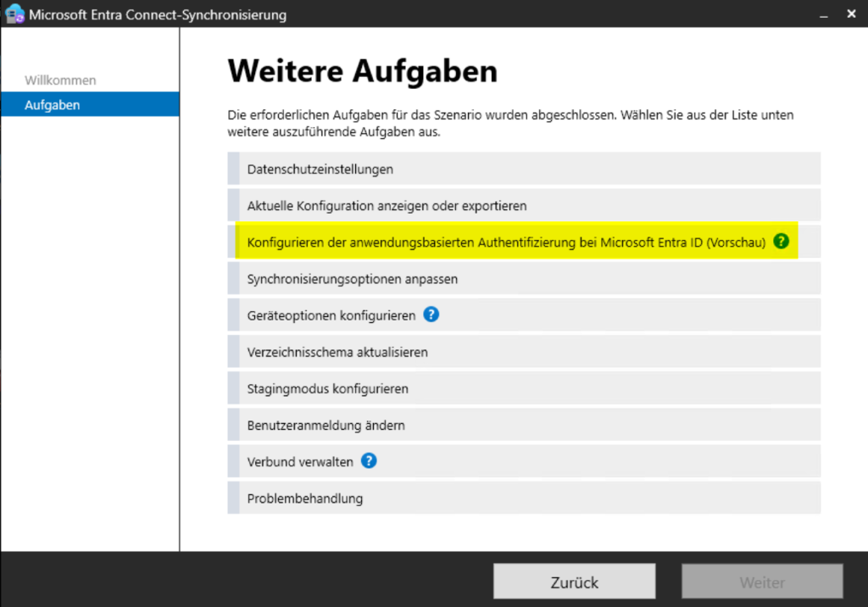Close the Entra Connect wizard window

coord(851,14)
